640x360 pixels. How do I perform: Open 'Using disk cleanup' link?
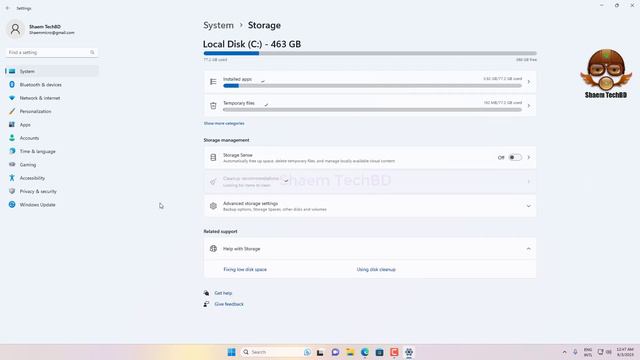[x=376, y=269]
